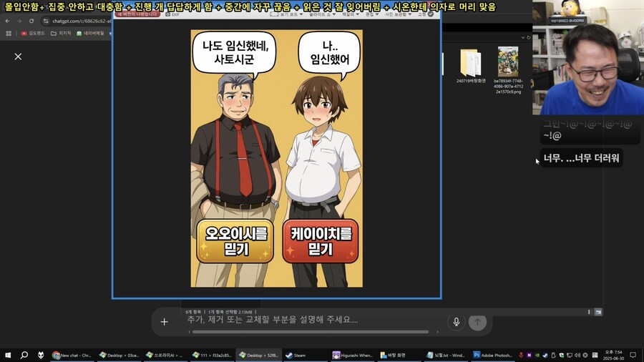Image resolution: width=644 pixels, height=362 pixels.
Task: Open the 사진 보관함 dropdown menu
Action: tap(398, 14)
